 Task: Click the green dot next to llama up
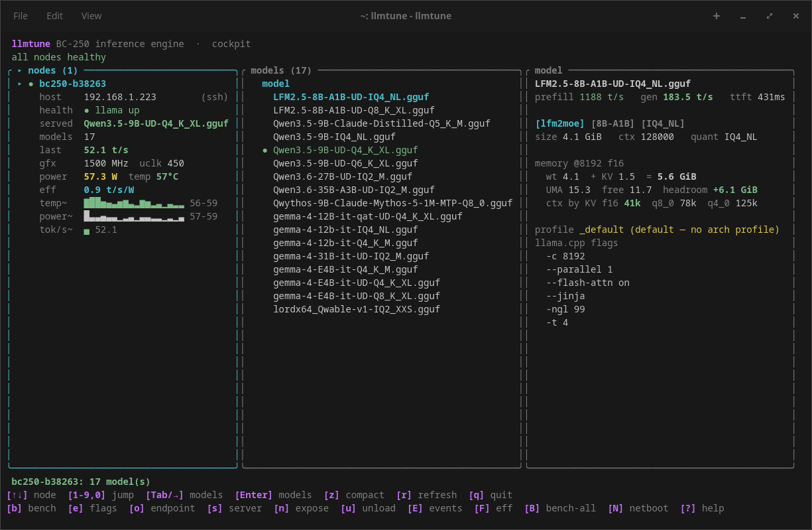(87, 110)
